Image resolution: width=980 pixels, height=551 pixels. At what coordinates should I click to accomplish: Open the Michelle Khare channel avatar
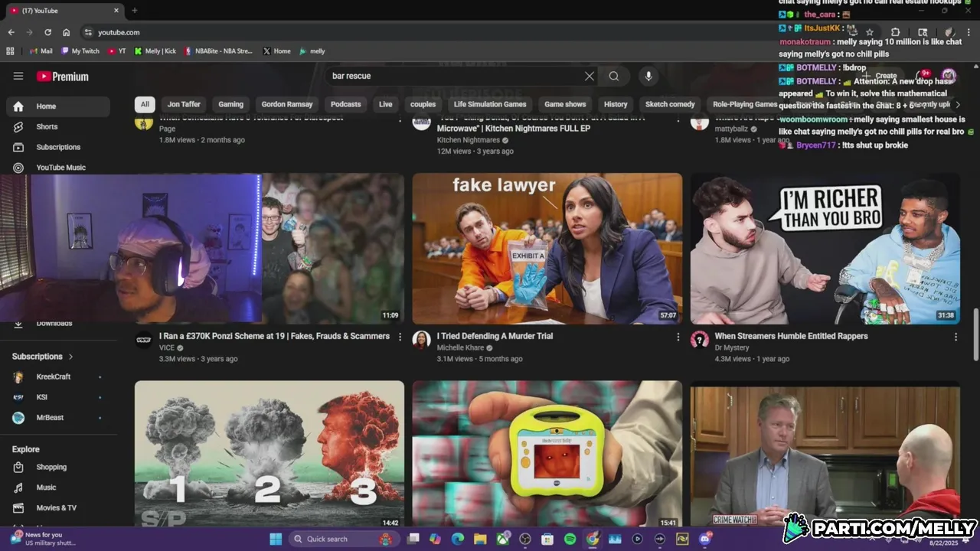click(x=422, y=341)
